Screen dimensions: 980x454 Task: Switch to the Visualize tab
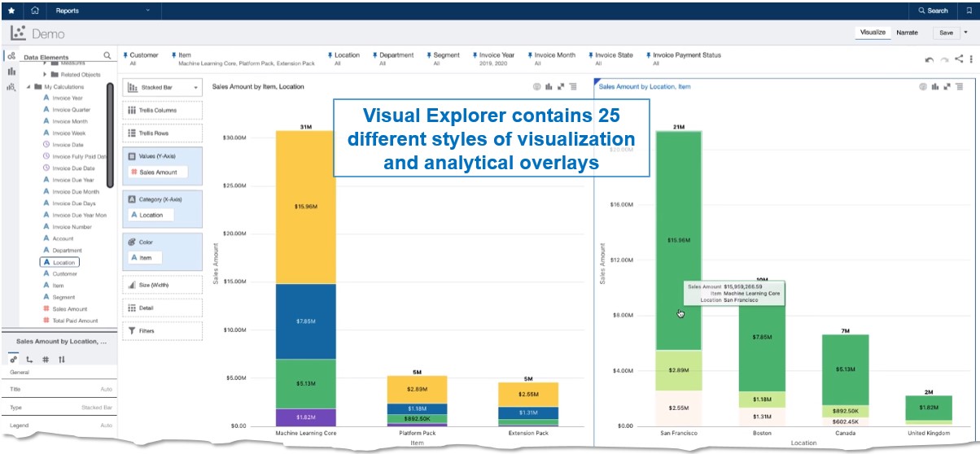click(x=873, y=33)
